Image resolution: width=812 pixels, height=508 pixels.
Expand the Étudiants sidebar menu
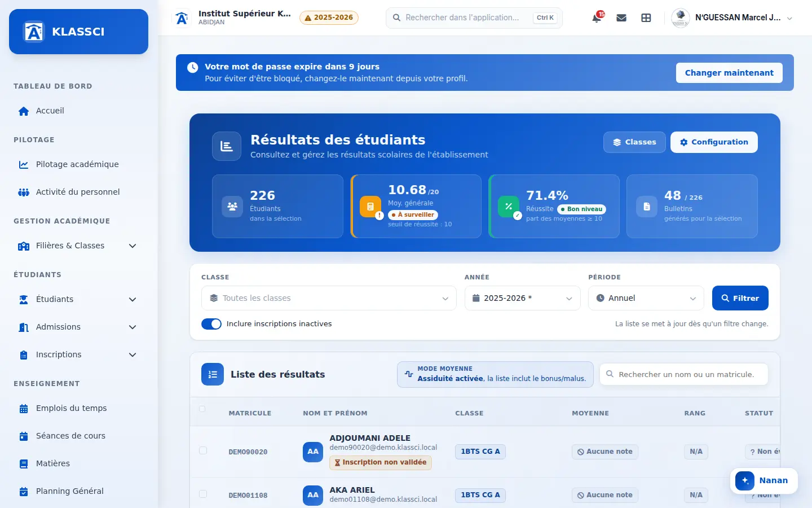click(x=78, y=299)
